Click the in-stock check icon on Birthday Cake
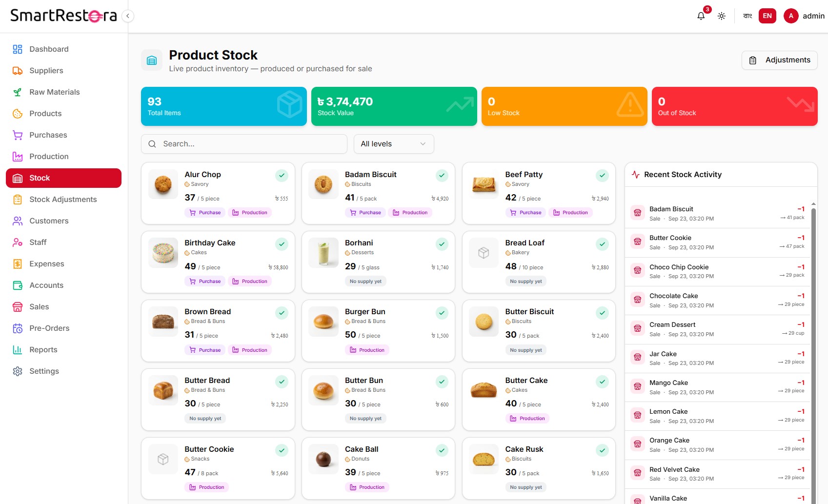The width and height of the screenshot is (828, 504). (x=282, y=244)
